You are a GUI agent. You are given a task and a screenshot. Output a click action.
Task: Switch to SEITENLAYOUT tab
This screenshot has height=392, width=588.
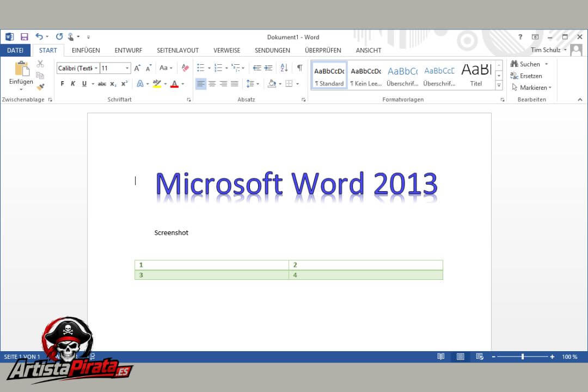(177, 50)
